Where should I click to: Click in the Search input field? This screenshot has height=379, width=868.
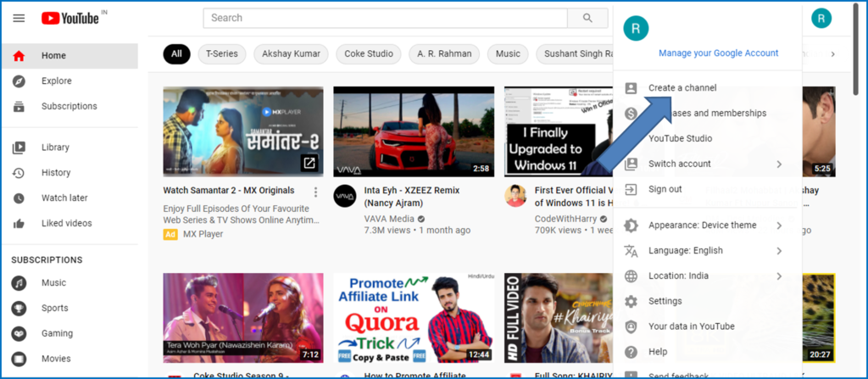tap(386, 18)
